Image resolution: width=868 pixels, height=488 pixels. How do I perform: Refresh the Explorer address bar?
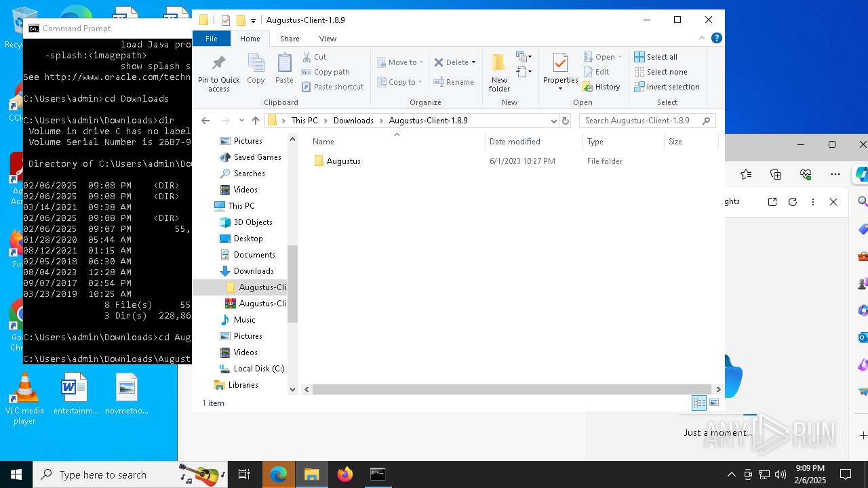point(566,121)
